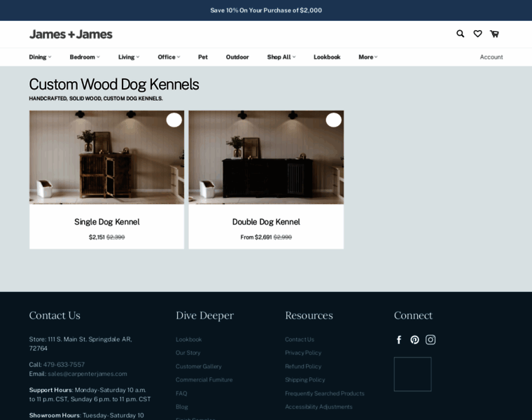Screen dimensions: 532x420
Task: Open the Shipping Policy link
Action: 305,379
